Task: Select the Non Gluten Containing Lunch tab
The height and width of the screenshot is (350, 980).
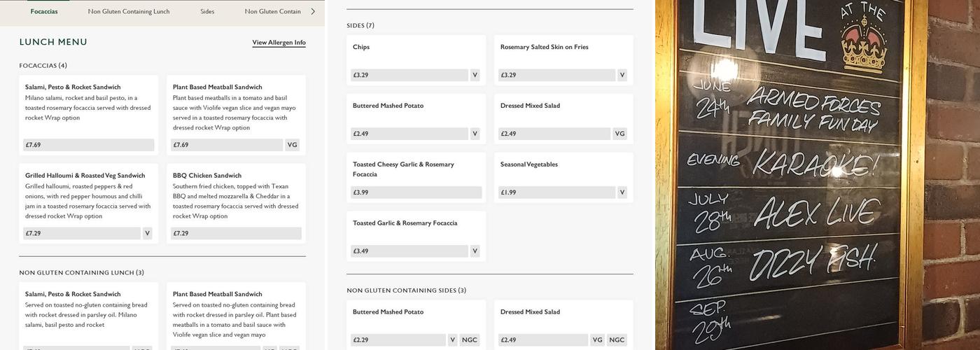Action: 129,12
